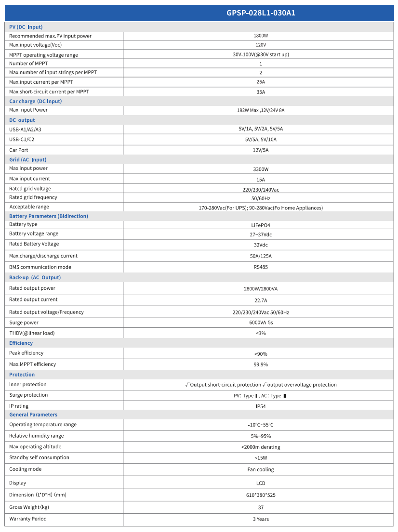
Task: Click the 1800W recommended PV input power value
Action: coord(261,36)
